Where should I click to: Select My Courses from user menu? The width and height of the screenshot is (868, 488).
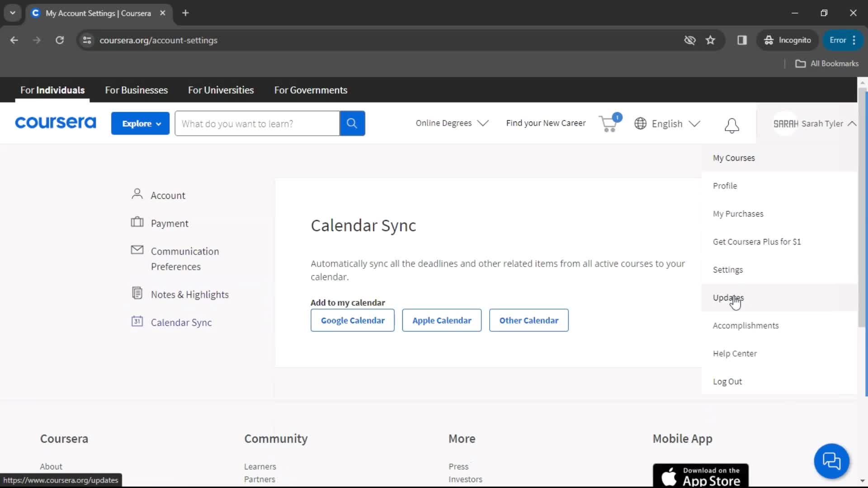coord(779,158)
